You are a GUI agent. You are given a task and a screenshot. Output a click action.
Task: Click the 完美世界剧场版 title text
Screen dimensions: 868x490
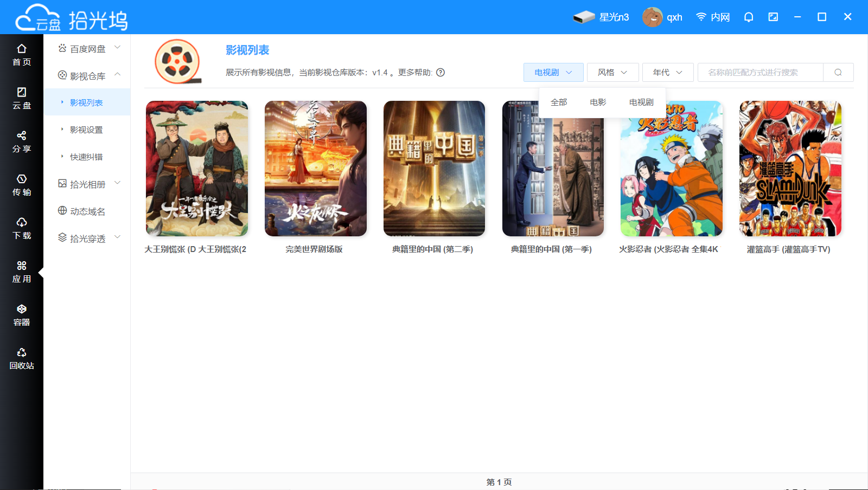coord(314,249)
